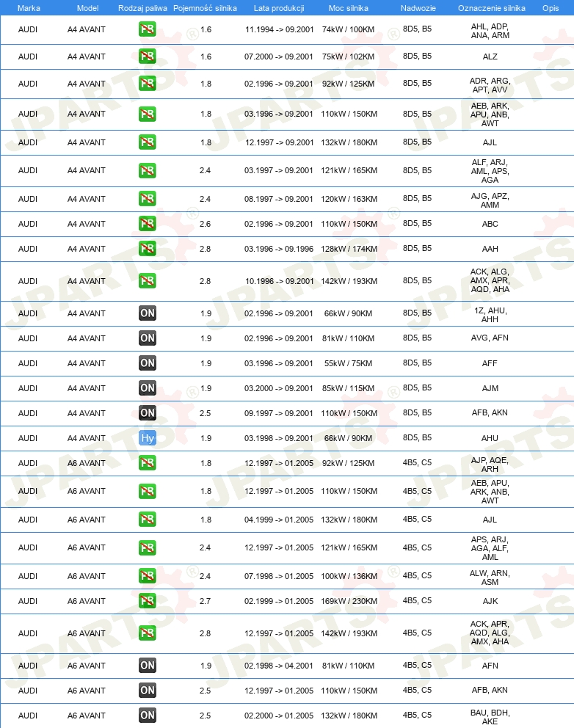Select the 100kW / 136KM power cell
This screenshot has height=728, width=574.
[349, 576]
